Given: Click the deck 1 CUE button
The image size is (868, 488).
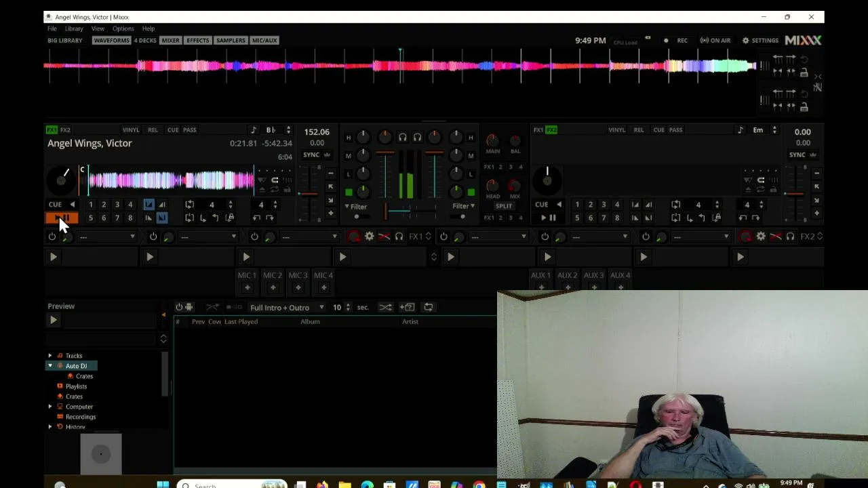Looking at the screenshot, I should click(x=55, y=204).
